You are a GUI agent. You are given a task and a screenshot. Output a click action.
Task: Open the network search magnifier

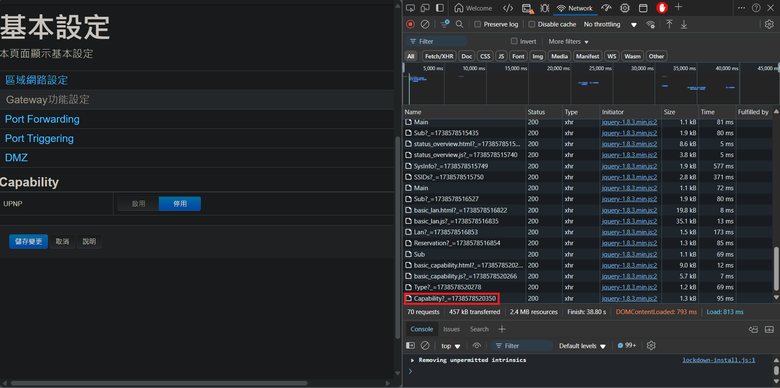(x=460, y=24)
